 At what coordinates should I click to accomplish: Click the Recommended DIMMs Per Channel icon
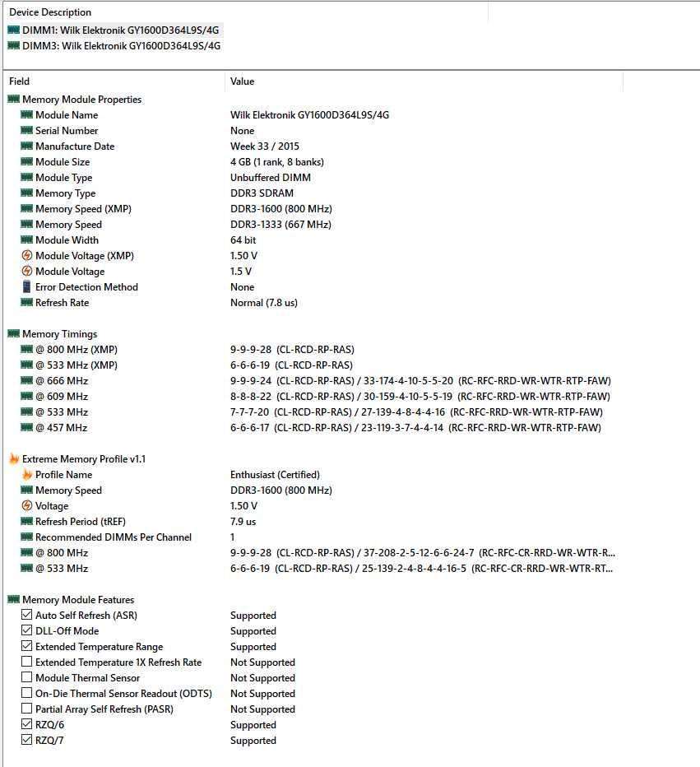point(27,537)
